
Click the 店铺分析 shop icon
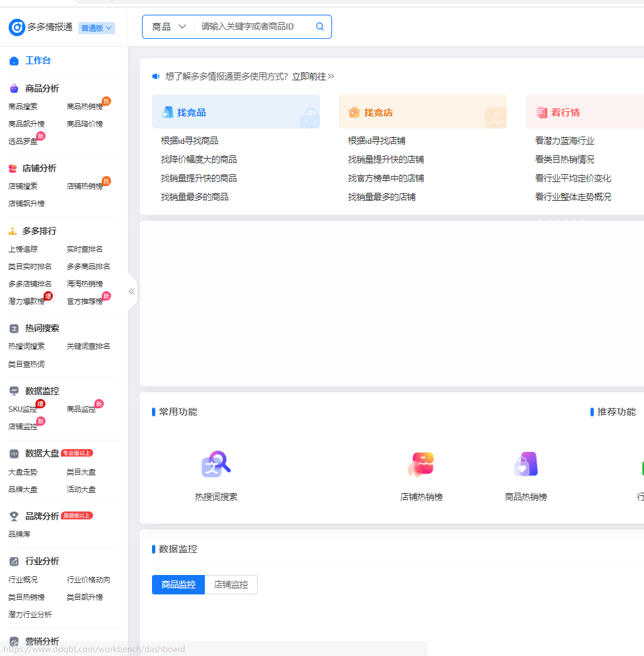click(13, 168)
